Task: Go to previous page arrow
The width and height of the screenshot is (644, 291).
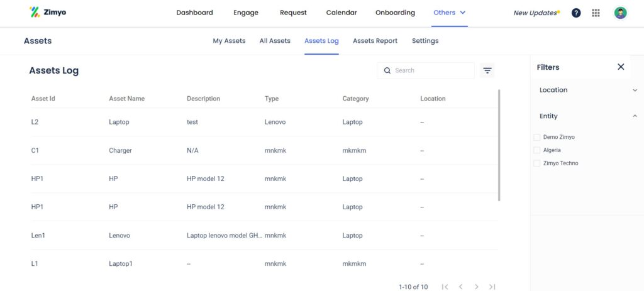Action: point(460,287)
